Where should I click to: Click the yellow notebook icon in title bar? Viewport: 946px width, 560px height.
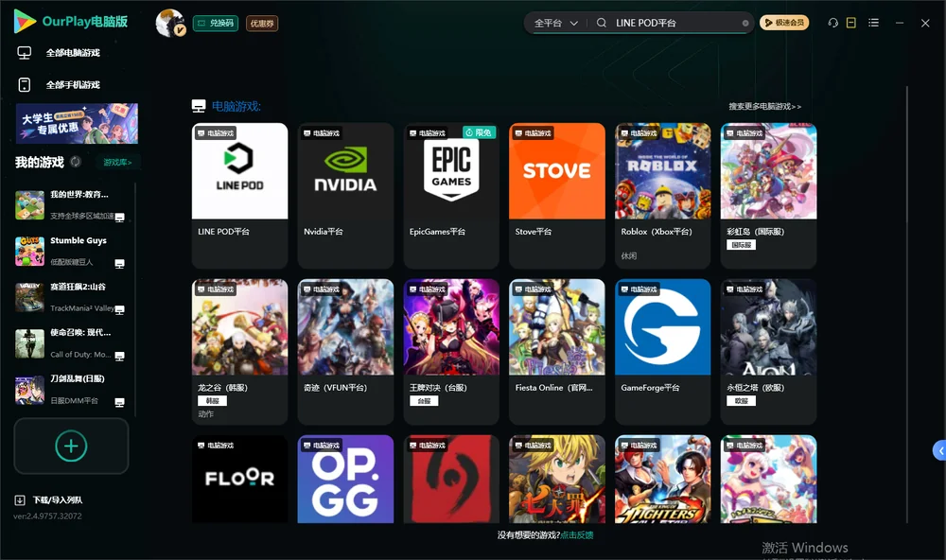851,23
